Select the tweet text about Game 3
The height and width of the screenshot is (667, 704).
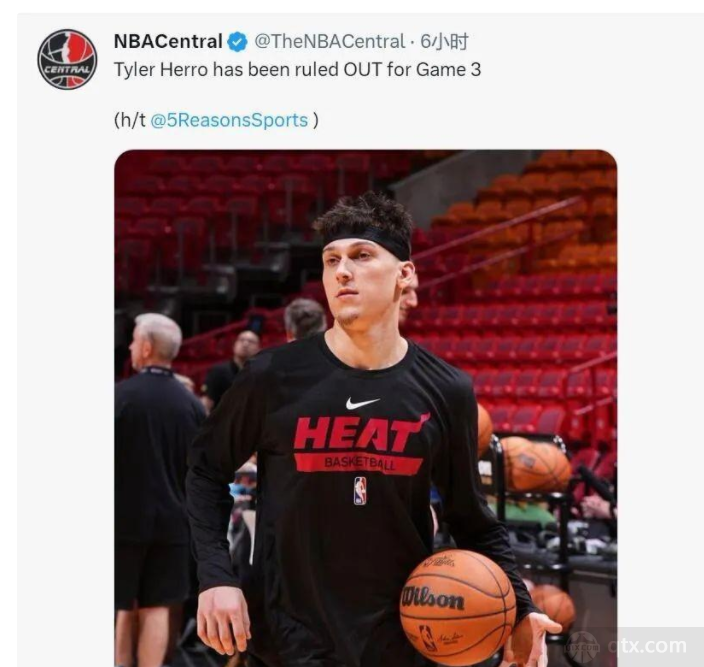tap(297, 70)
